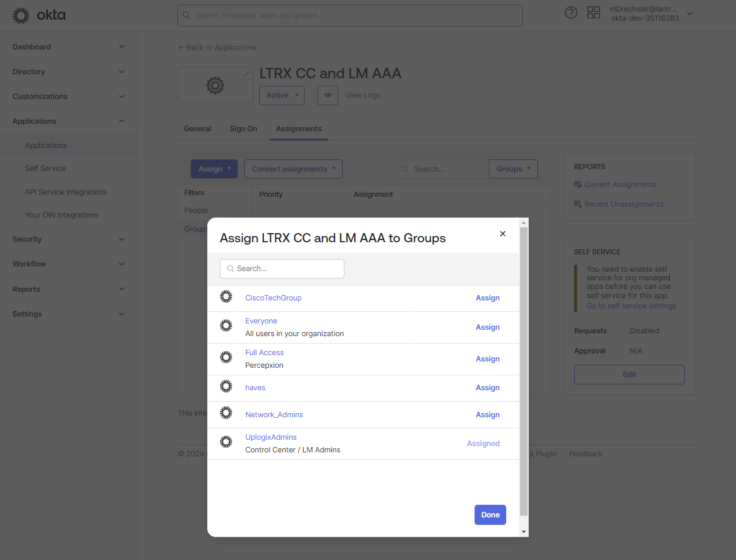This screenshot has height=560, width=736.
Task: Open the Convert assignments dropdown
Action: click(x=293, y=169)
